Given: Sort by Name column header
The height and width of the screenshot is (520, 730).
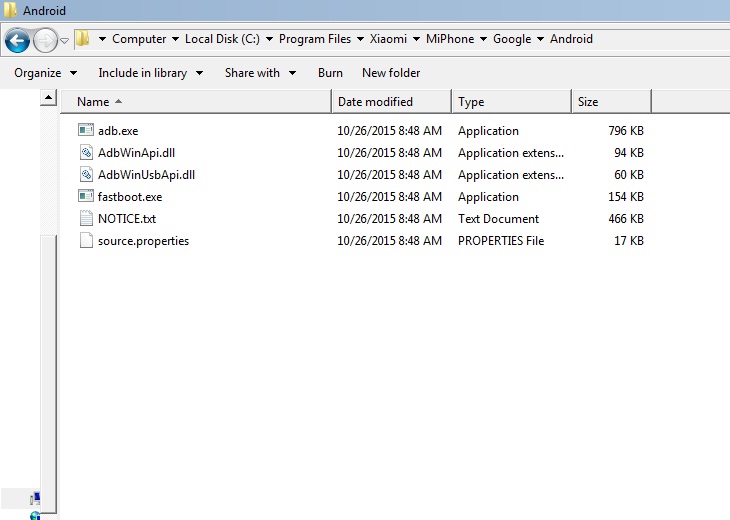Looking at the screenshot, I should coord(196,101).
